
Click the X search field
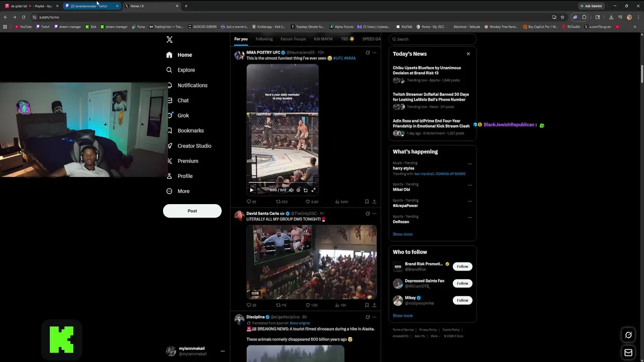[432, 39]
